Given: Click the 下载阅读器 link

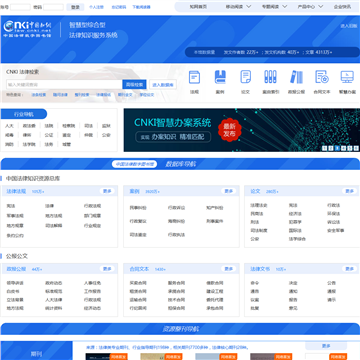Looking at the screenshot, I should pos(141,7).
